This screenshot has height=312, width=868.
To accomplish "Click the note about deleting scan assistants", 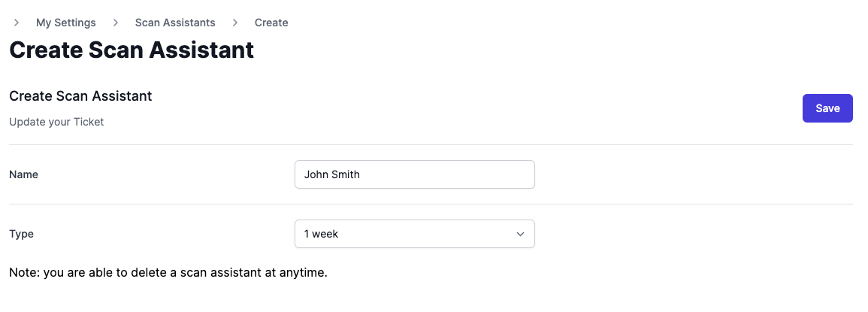I will tap(168, 272).
